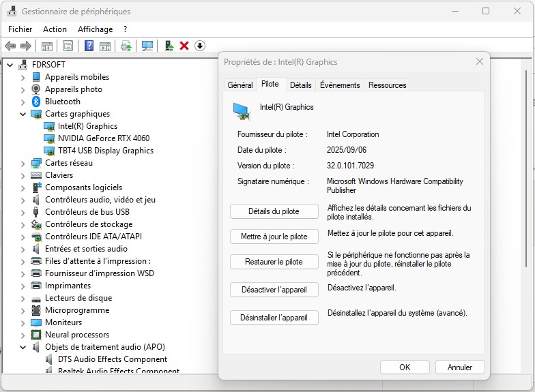
Task: Click the blue Help icon in toolbar
Action: [89, 46]
